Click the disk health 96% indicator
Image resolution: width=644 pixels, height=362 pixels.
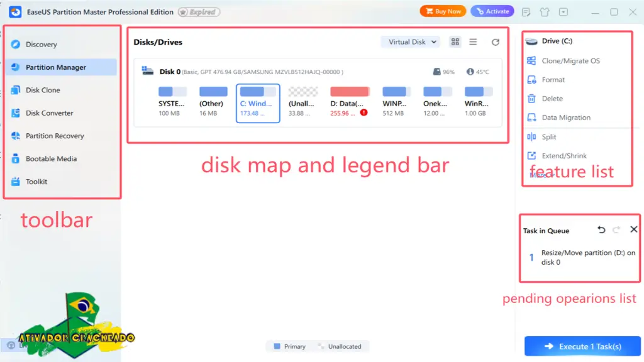point(443,72)
